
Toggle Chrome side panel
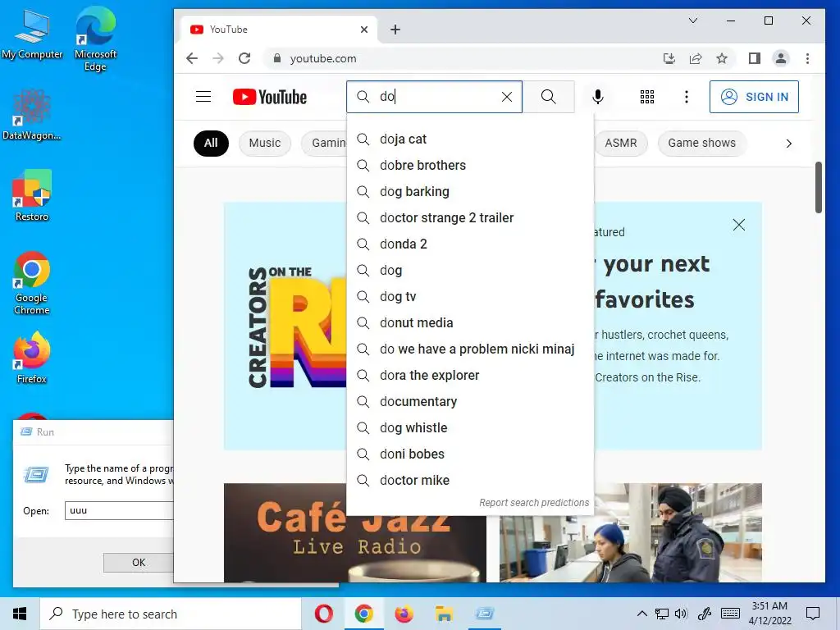click(755, 58)
